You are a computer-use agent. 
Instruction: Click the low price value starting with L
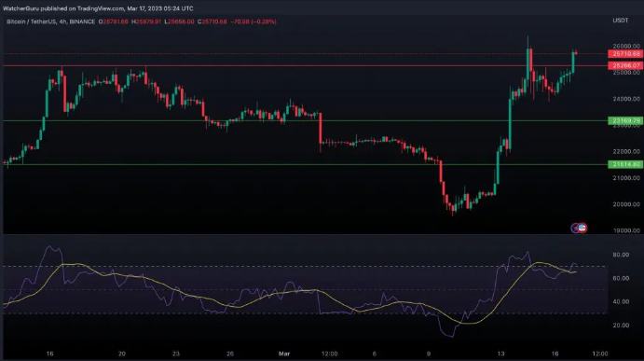coord(179,21)
